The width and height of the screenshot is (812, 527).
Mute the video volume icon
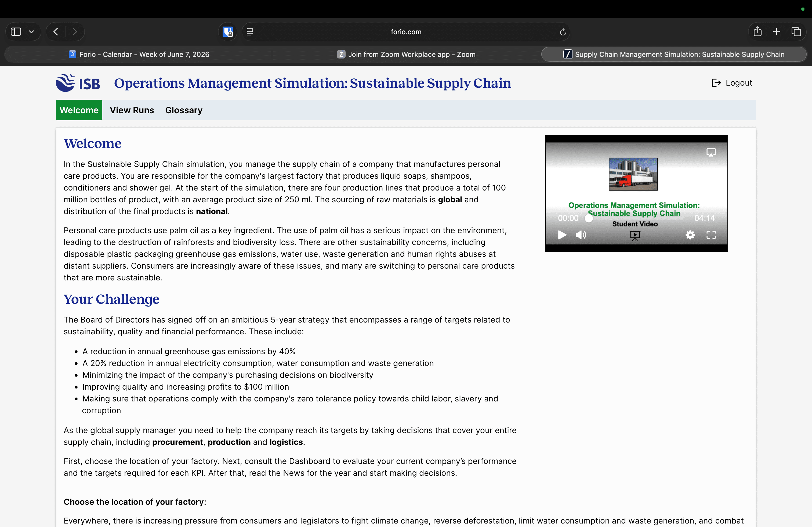pos(581,235)
